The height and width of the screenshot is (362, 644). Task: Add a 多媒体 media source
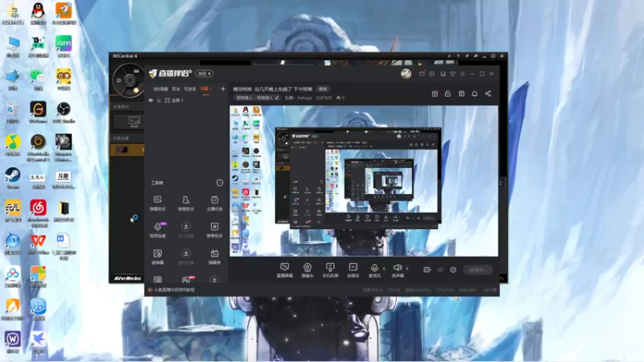click(x=353, y=270)
